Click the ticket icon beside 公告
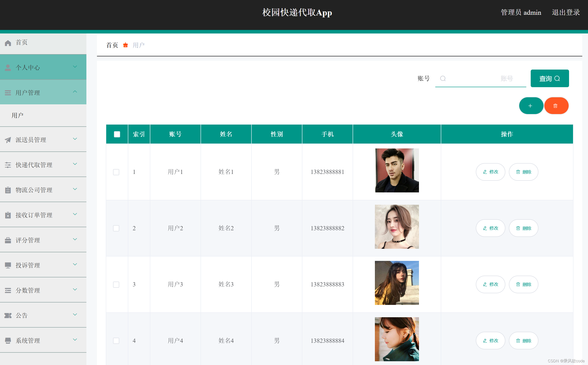This screenshot has width=588, height=365. coord(8,315)
